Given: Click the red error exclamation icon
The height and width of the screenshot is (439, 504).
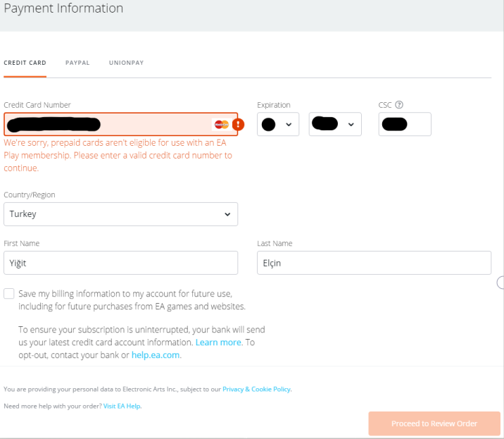Looking at the screenshot, I should coord(238,125).
